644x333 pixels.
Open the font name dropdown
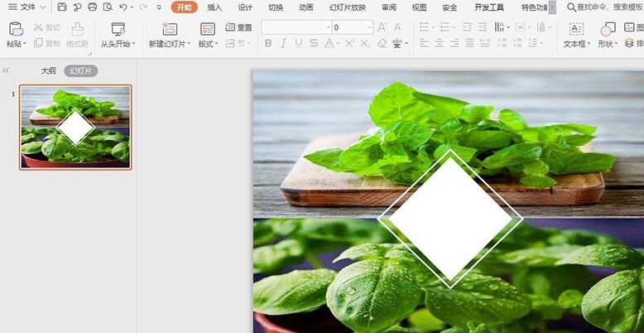[x=329, y=27]
